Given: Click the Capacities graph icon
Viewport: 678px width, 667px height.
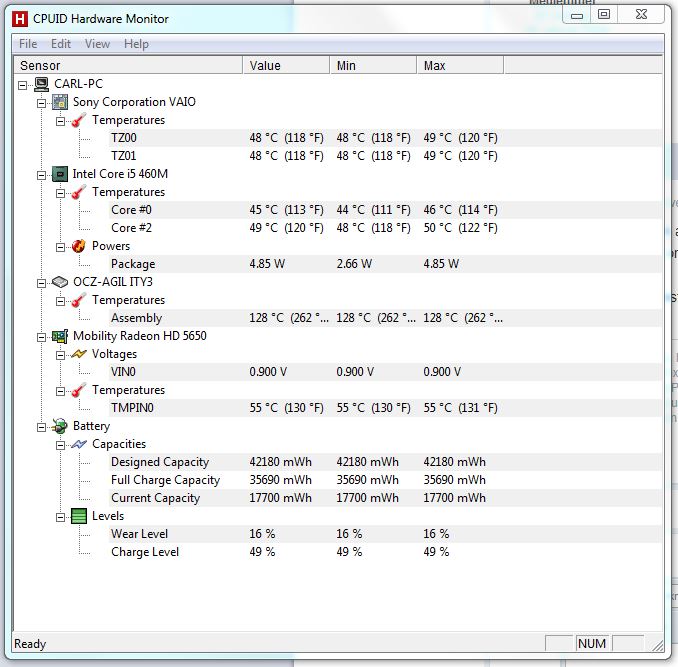Looking at the screenshot, I should (79, 444).
